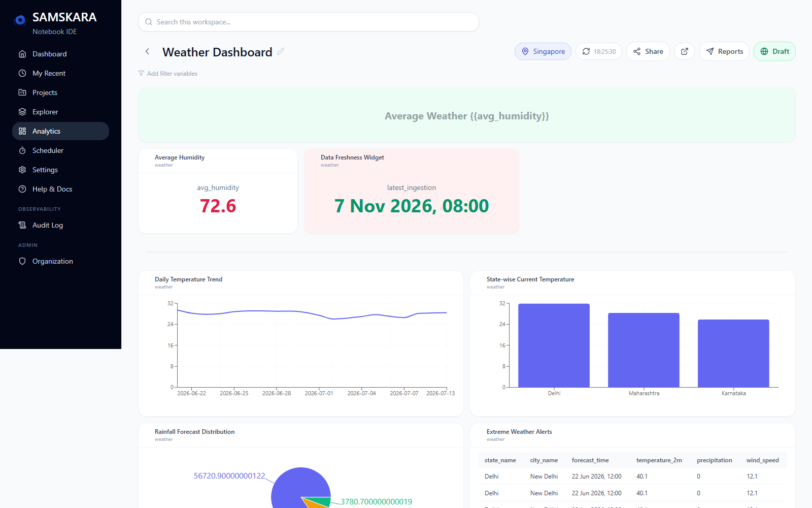Click the city_name column header
This screenshot has height=508, width=812.
click(x=544, y=460)
